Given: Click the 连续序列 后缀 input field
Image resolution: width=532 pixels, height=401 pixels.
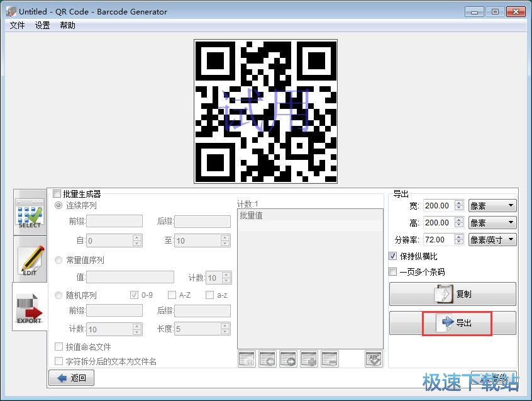Looking at the screenshot, I should pyautogui.click(x=202, y=221).
